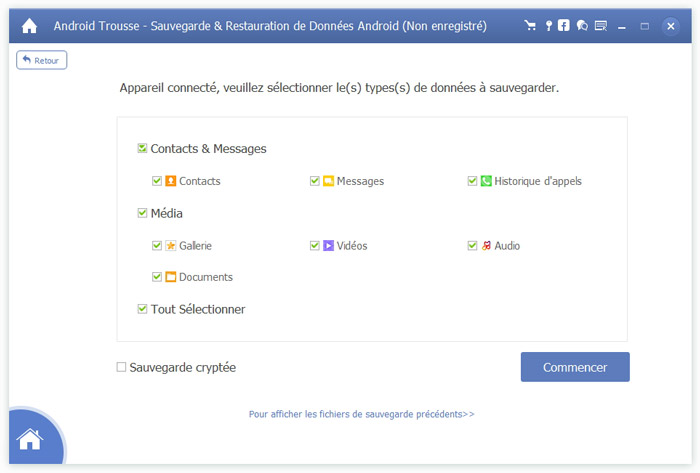This screenshot has width=700, height=473.
Task: Go back with the Retour button
Action: click(41, 61)
